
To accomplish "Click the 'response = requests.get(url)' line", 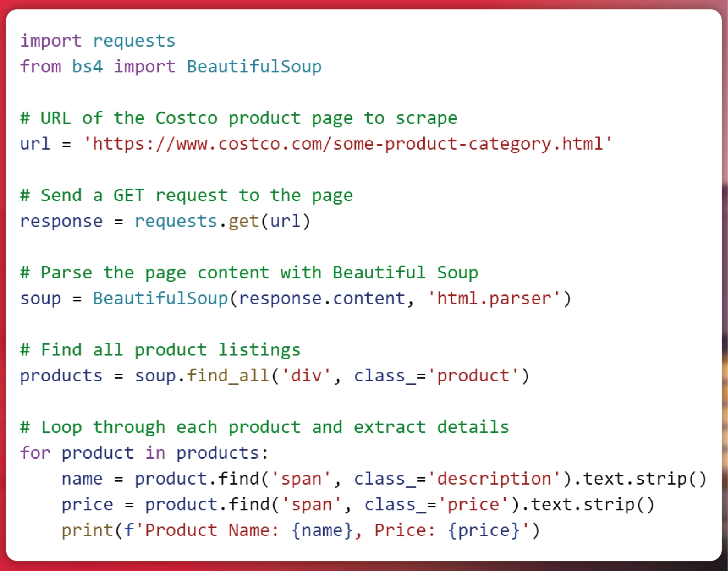I will pyautogui.click(x=165, y=221).
